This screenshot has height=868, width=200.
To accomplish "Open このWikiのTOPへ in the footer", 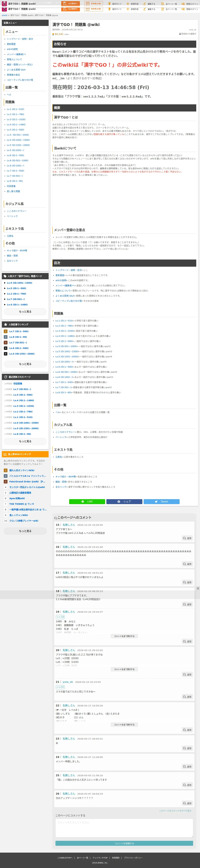I will (65, 858).
